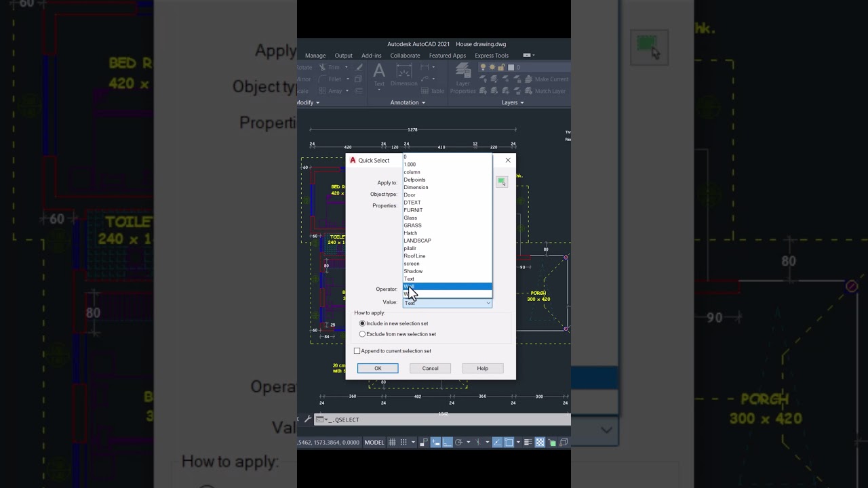Choose the highlighted 'Wall' layer entry
Screen dimensions: 868x488
click(447, 286)
